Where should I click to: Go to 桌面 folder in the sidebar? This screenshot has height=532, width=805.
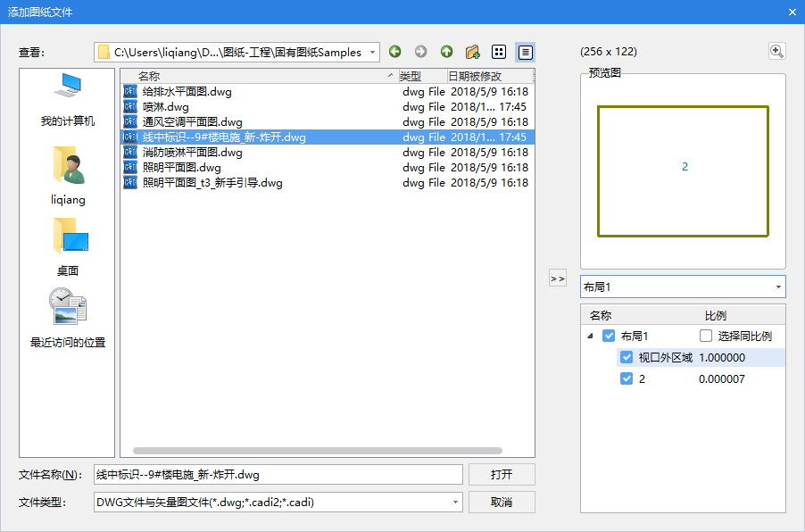(68, 247)
